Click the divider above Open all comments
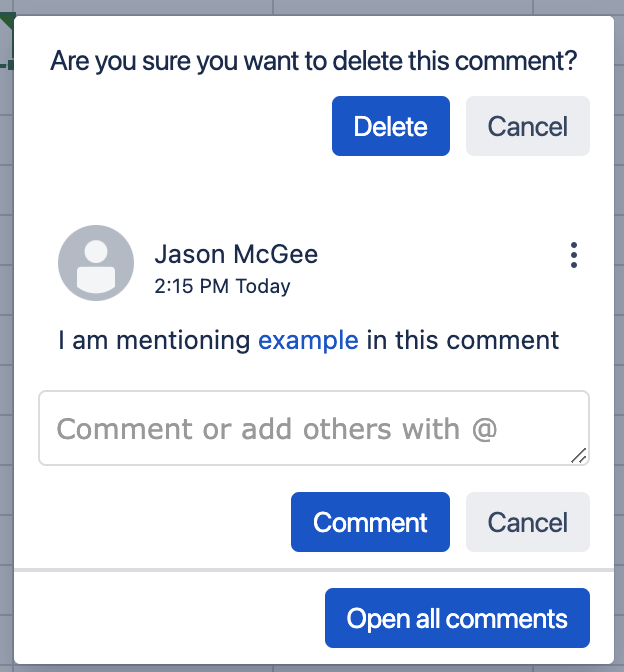The width and height of the screenshot is (624, 672). (314, 570)
